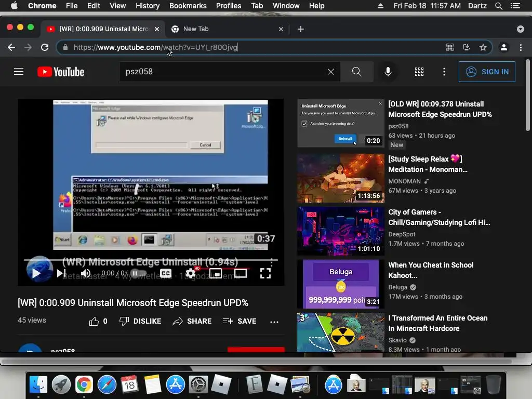532x399 pixels.
Task: Open Control Center in the menu bar
Action: [x=515, y=6]
